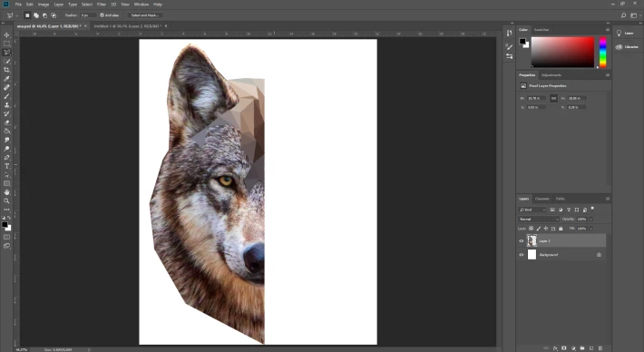Toggle lock all padlock icon
This screenshot has height=352, width=644.
coord(561,229)
